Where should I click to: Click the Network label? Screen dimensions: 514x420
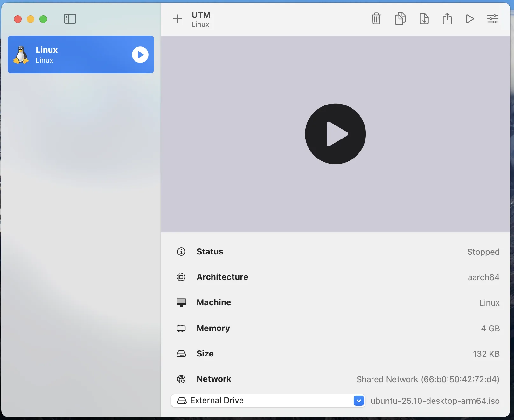tap(214, 379)
